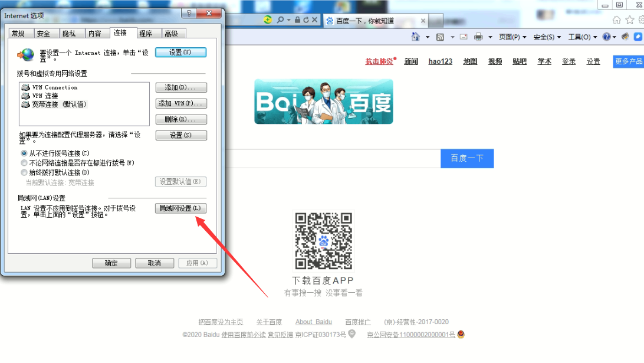Click the blue Help question mark icon
Image resolution: width=644 pixels, height=363 pixels.
(606, 37)
